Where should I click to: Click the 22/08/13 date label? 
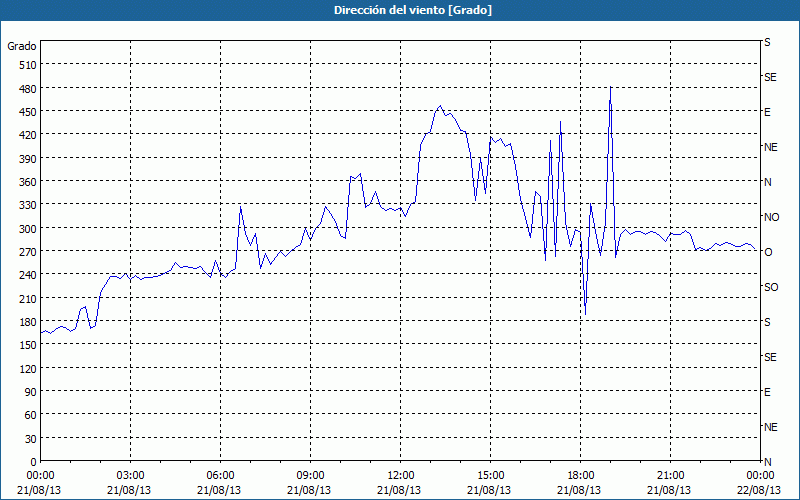coord(759,490)
